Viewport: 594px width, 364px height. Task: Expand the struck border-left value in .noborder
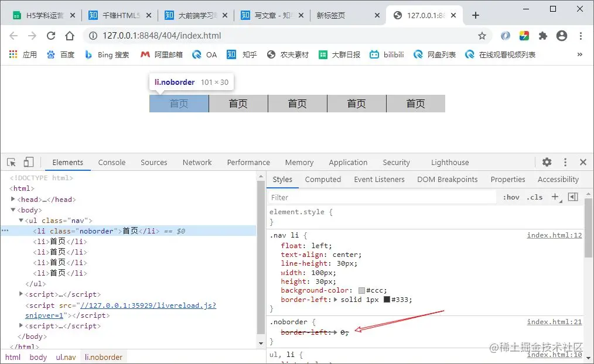coord(335,332)
